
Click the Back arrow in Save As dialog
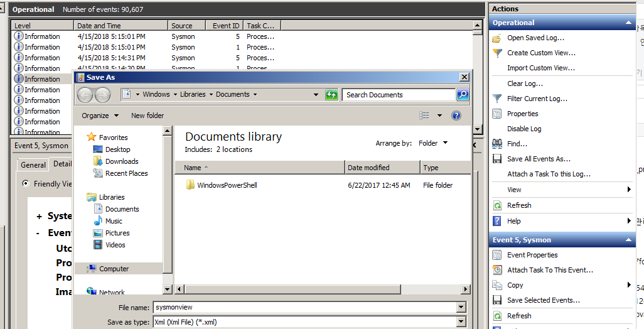(85, 95)
